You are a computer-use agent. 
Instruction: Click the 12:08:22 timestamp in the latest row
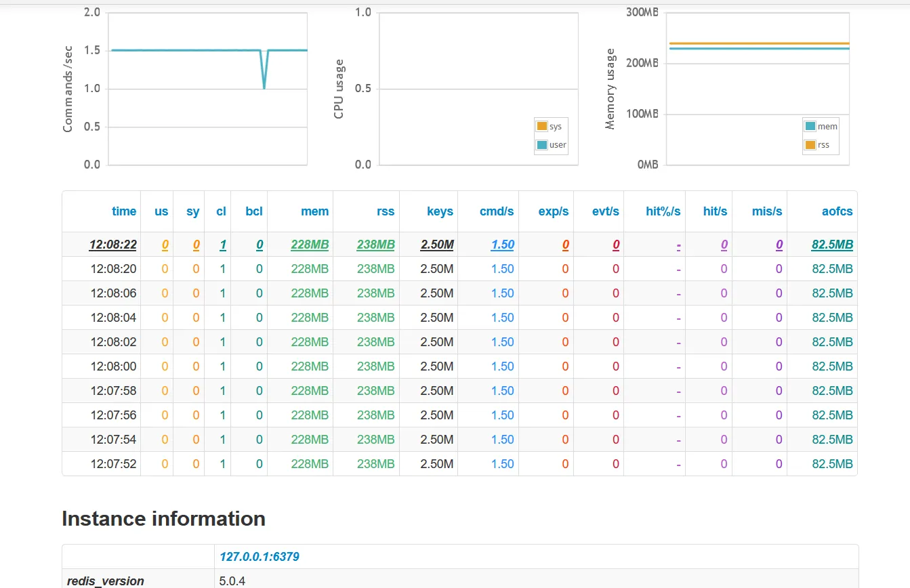(112, 245)
